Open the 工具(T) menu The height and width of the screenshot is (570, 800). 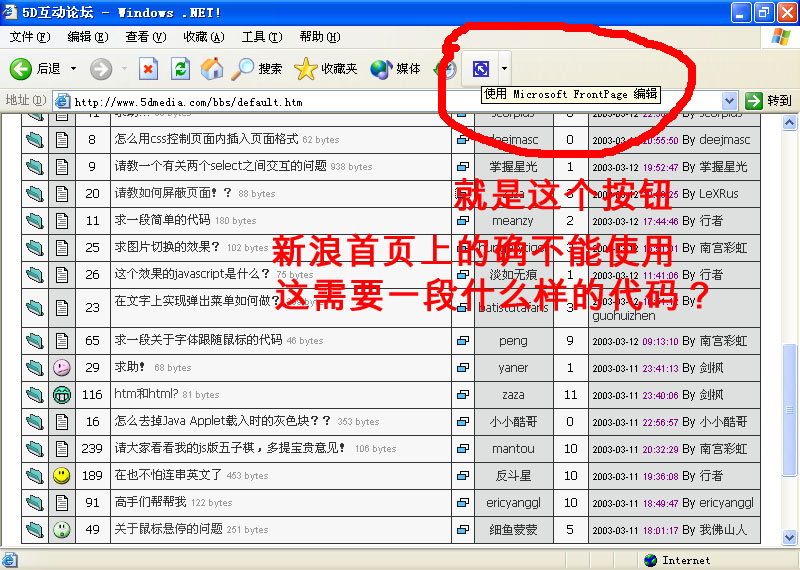point(261,37)
